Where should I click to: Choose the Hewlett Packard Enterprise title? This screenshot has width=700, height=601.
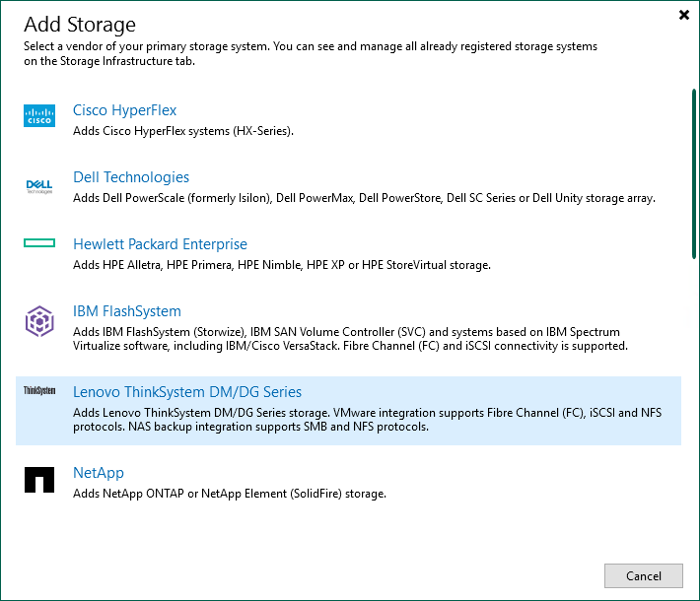(x=160, y=244)
